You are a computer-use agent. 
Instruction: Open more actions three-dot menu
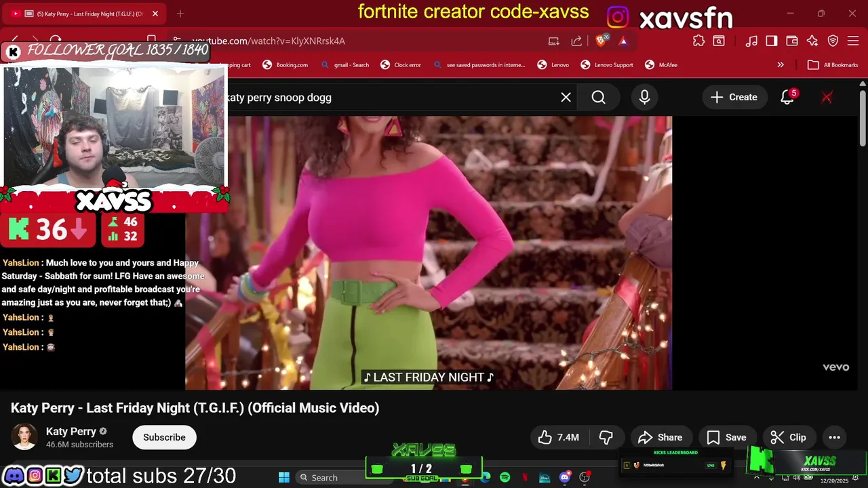click(x=835, y=437)
